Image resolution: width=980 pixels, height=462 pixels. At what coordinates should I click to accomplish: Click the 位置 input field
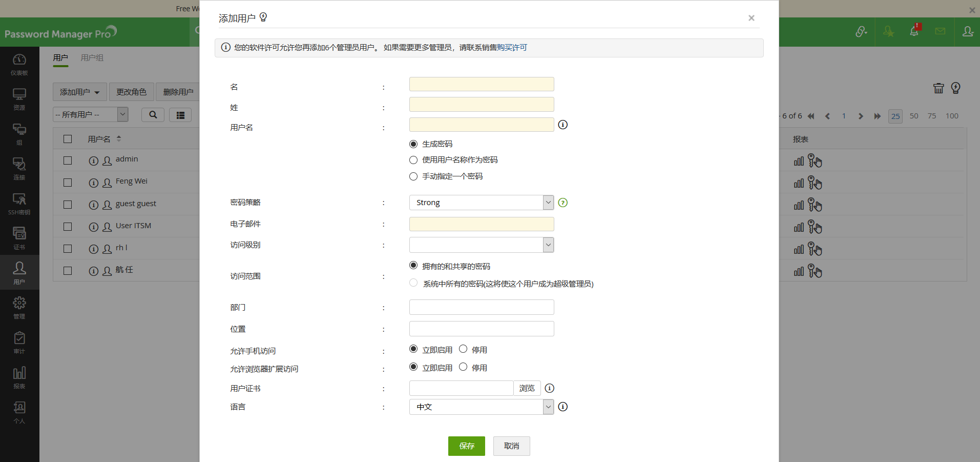coord(482,329)
